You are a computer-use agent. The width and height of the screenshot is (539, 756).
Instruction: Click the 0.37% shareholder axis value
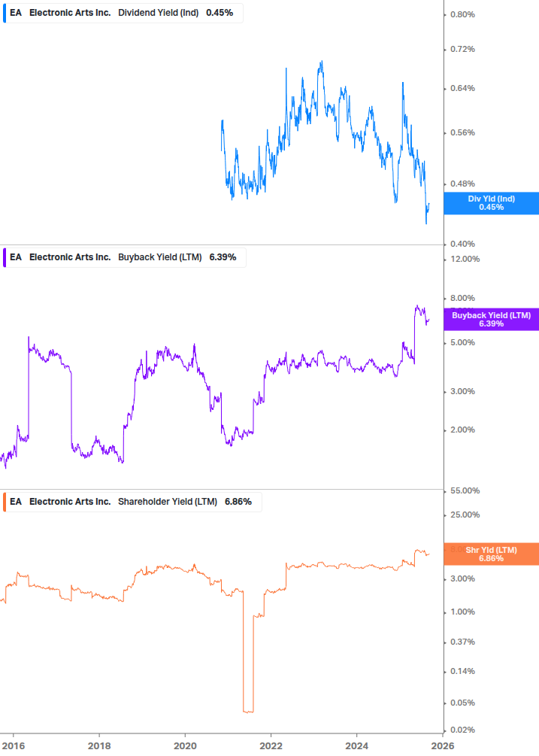[x=462, y=642]
